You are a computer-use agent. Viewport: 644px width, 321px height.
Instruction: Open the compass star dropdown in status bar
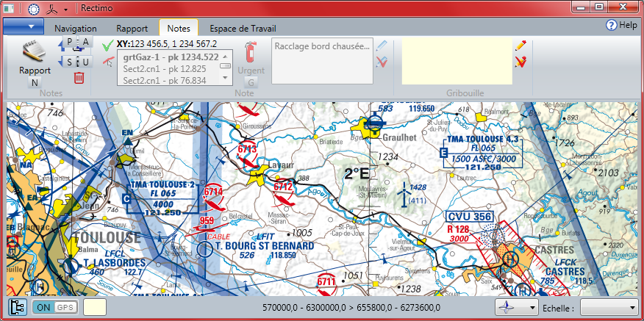click(x=517, y=307)
